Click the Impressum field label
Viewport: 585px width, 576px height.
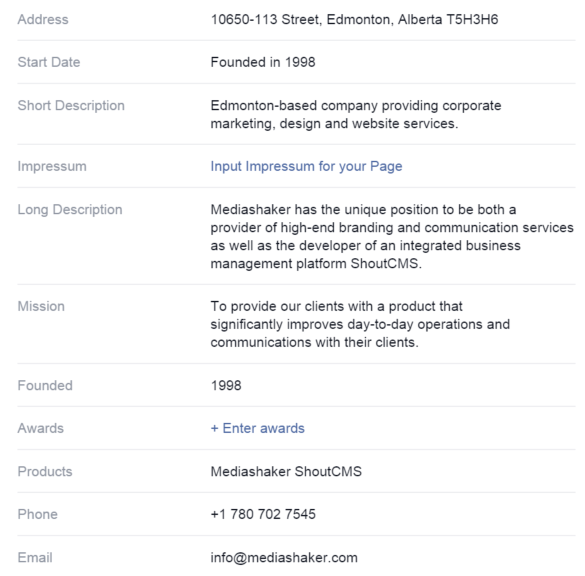52,166
